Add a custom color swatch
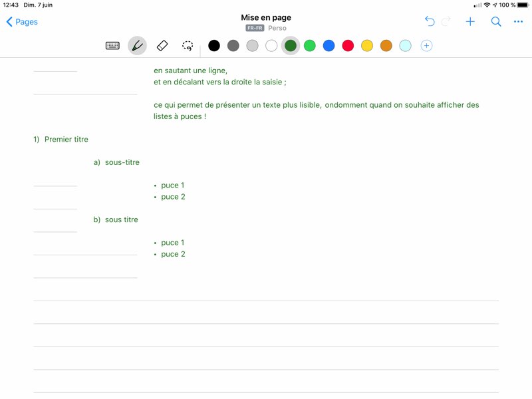Screen dimensions: 532x399 [427, 46]
